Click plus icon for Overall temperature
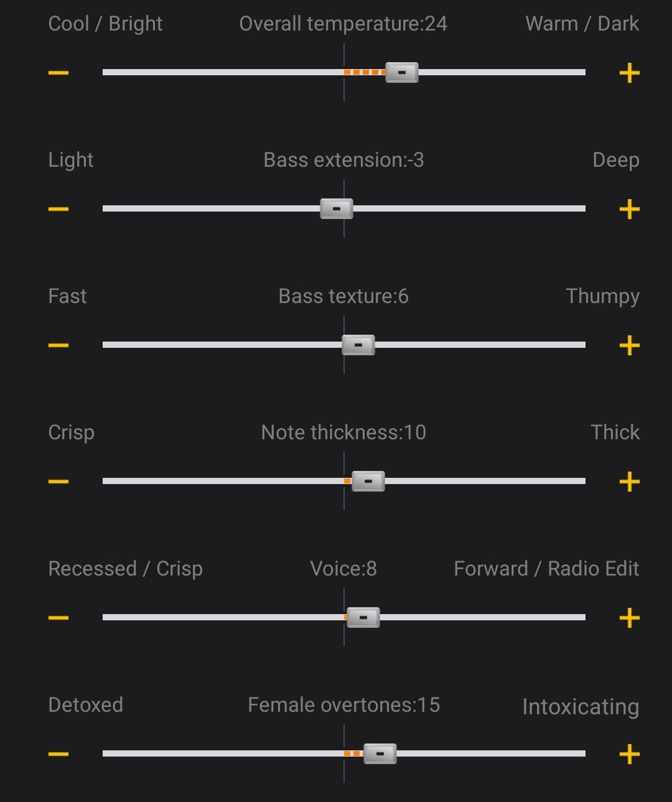Viewport: 672px width, 802px height. click(630, 73)
